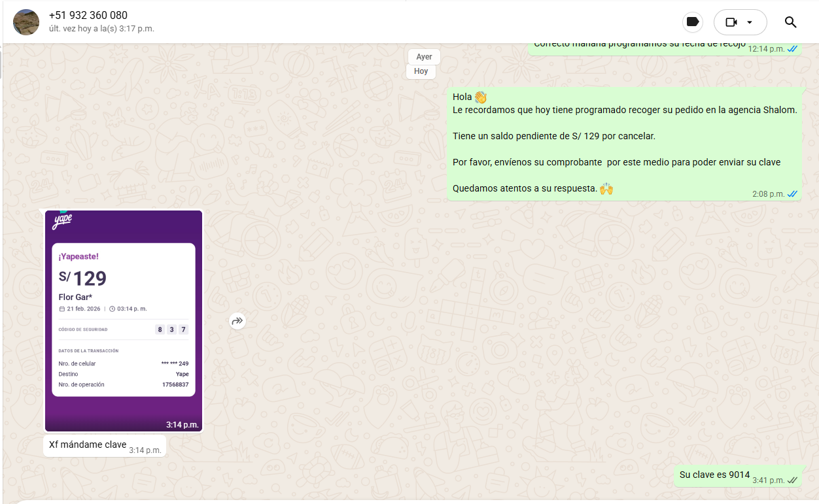819x504 pixels.
Task: Click the raised hands emoji after "respuesta"
Action: pyautogui.click(x=606, y=189)
